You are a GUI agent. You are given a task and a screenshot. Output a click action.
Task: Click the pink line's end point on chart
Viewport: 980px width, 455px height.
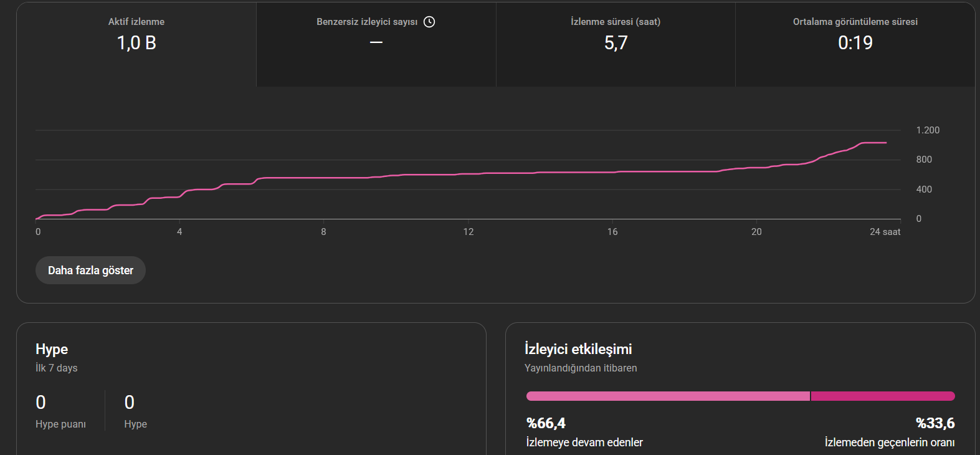point(886,143)
